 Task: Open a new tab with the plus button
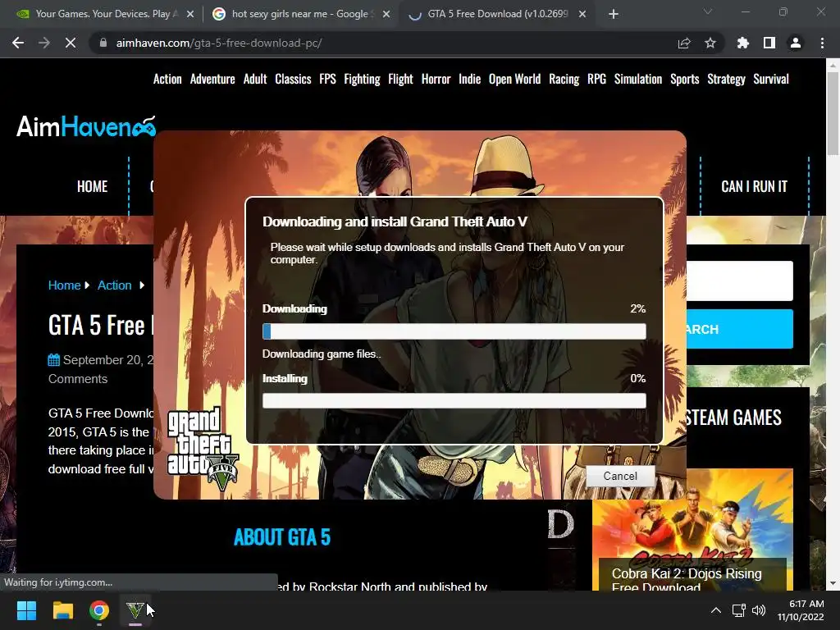[614, 14]
